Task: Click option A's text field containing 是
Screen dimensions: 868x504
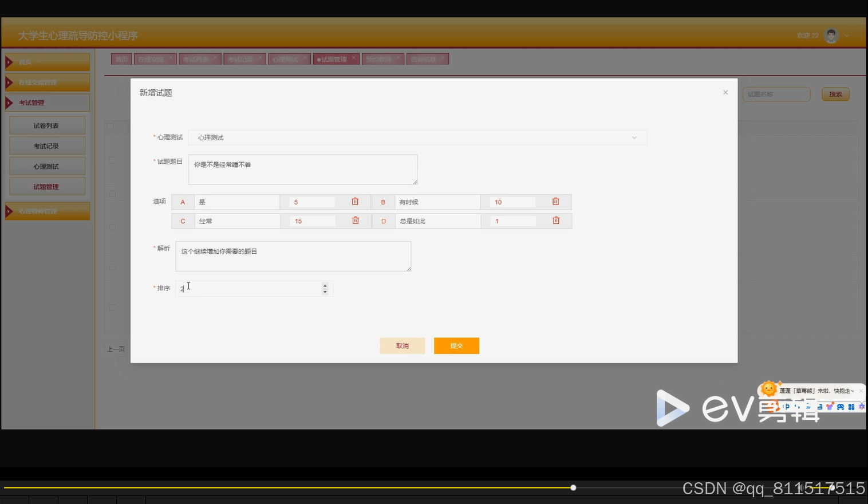Action: pyautogui.click(x=237, y=202)
